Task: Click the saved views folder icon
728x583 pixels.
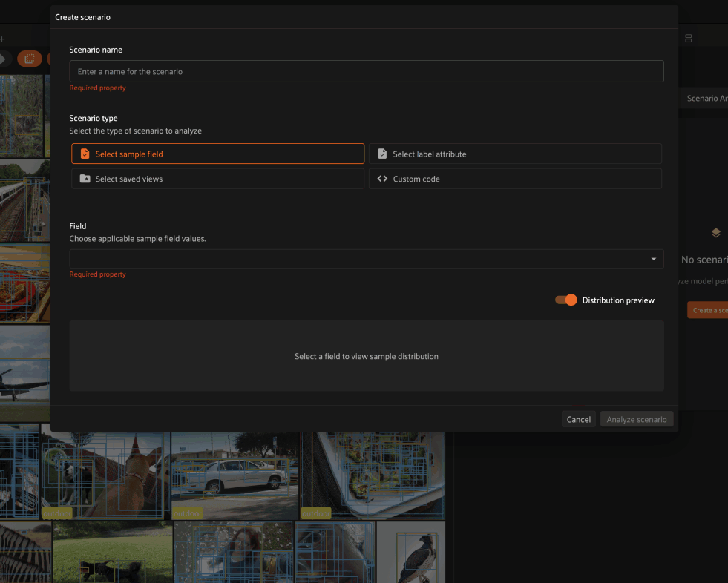Action: tap(85, 179)
